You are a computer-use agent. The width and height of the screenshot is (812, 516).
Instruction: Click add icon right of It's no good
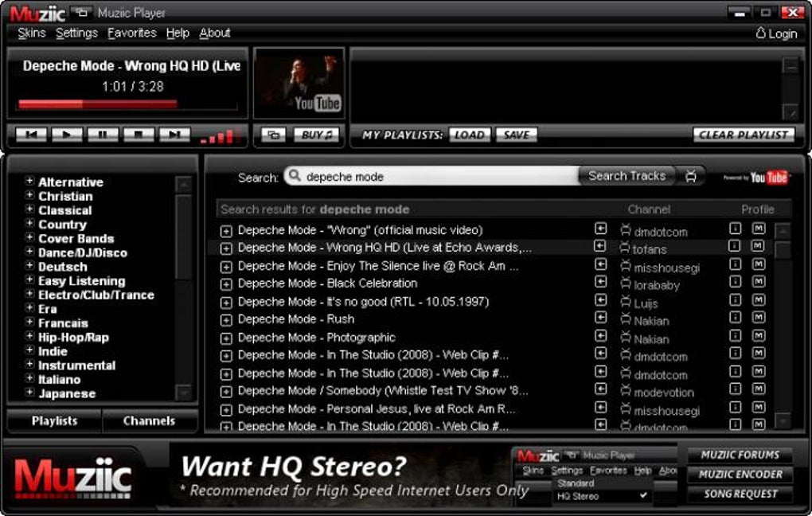pos(600,300)
